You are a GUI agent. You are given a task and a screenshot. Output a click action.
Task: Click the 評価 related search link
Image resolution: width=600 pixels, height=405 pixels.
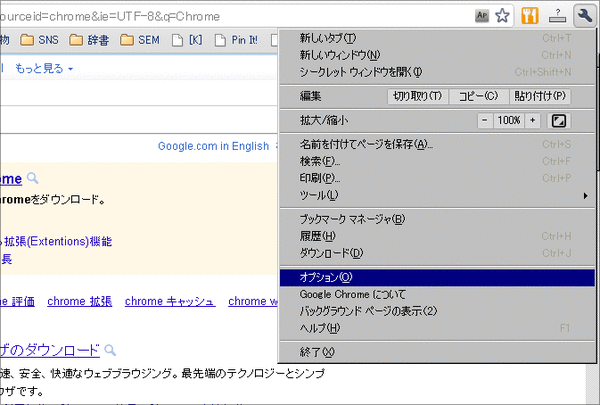pos(17,301)
